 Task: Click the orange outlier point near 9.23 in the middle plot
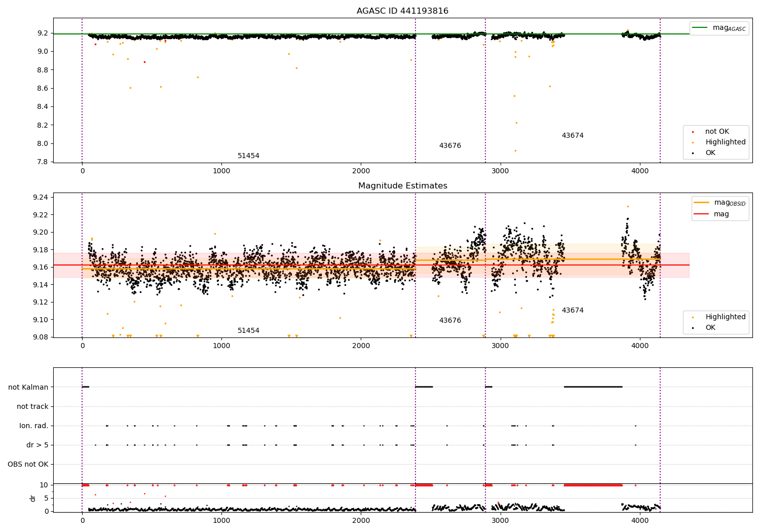[x=628, y=206]
